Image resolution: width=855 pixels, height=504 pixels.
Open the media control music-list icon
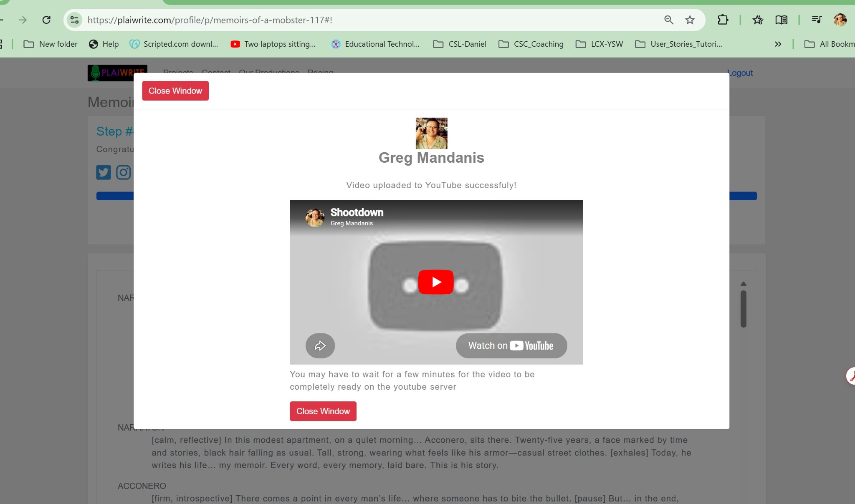(x=817, y=20)
